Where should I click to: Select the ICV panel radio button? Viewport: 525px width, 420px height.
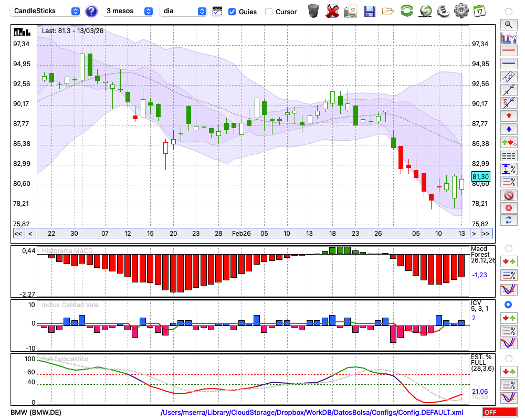(x=508, y=304)
